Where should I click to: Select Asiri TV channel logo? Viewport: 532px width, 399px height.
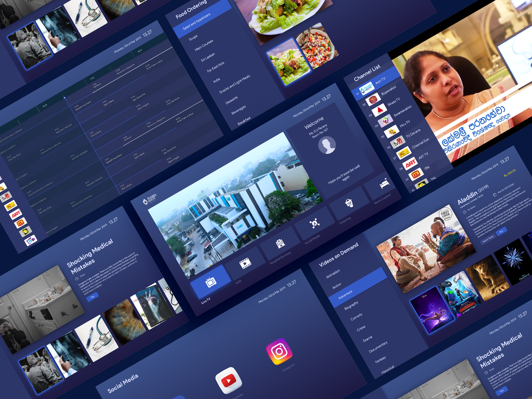pyautogui.click(x=366, y=89)
